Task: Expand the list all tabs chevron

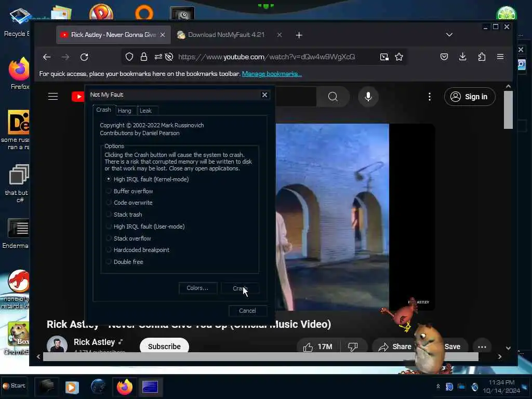Action: click(x=449, y=35)
